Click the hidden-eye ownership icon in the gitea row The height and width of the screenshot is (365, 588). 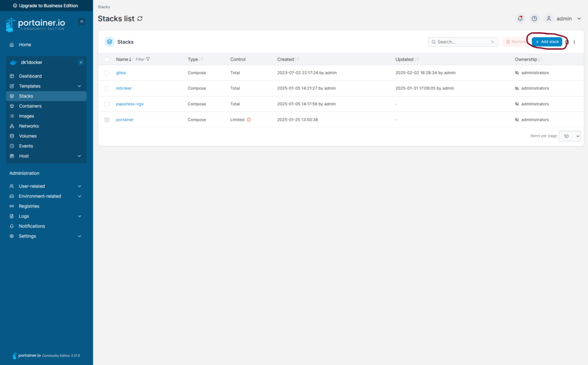517,72
